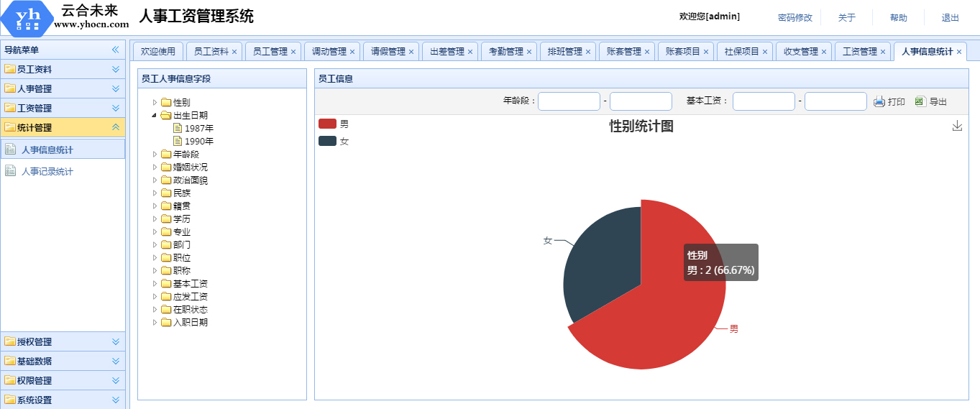980x409 pixels.
Task: Click the first 年龄段 input field
Action: coord(569,101)
